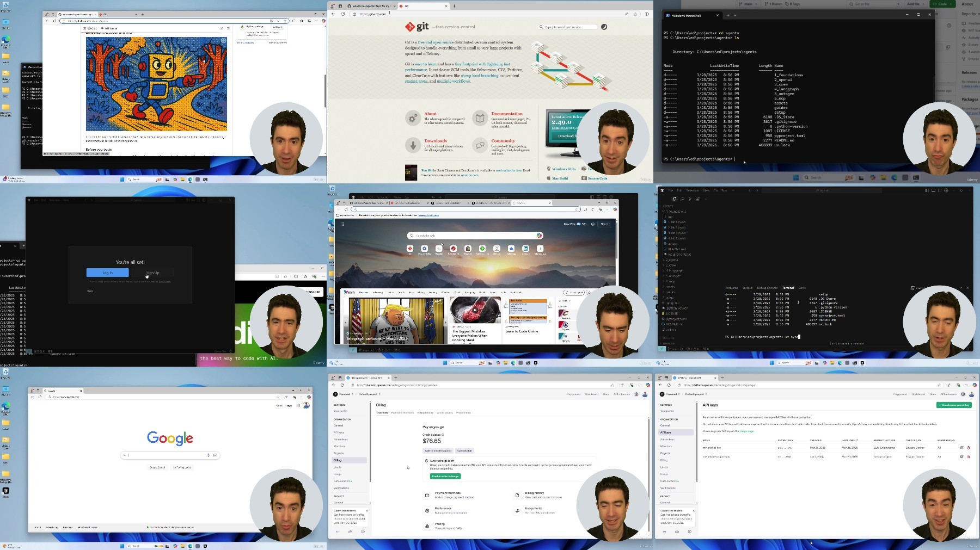Delete the my project key row
This screenshot has height=550, width=980.
tap(969, 447)
